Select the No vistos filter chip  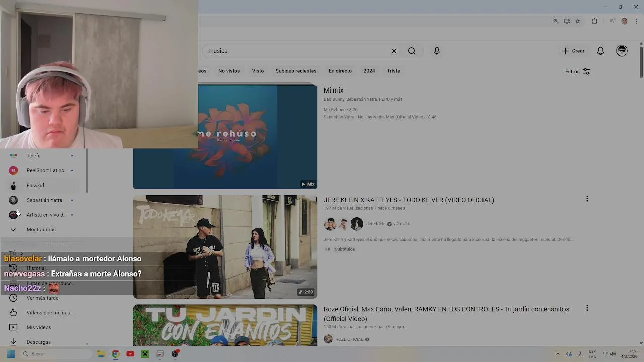pyautogui.click(x=229, y=71)
